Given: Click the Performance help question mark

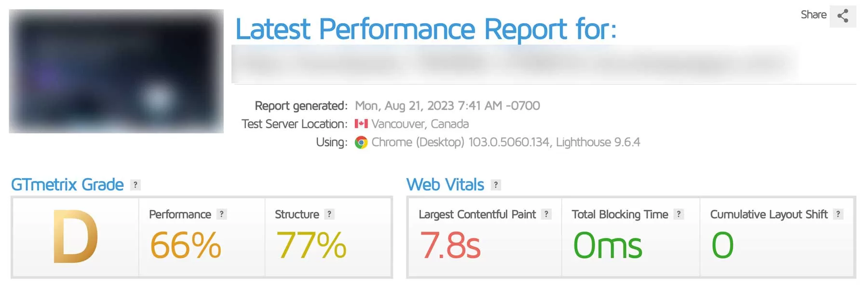Looking at the screenshot, I should [x=221, y=214].
